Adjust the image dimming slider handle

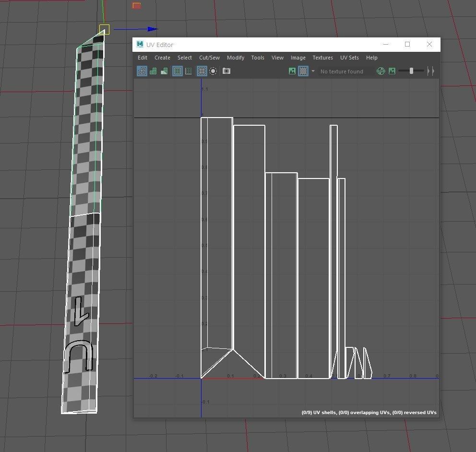411,71
